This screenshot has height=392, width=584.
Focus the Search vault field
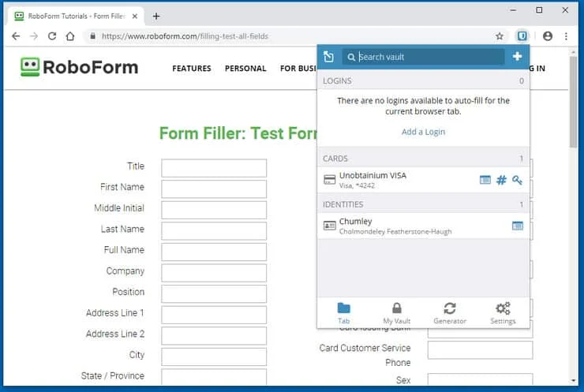click(x=423, y=57)
